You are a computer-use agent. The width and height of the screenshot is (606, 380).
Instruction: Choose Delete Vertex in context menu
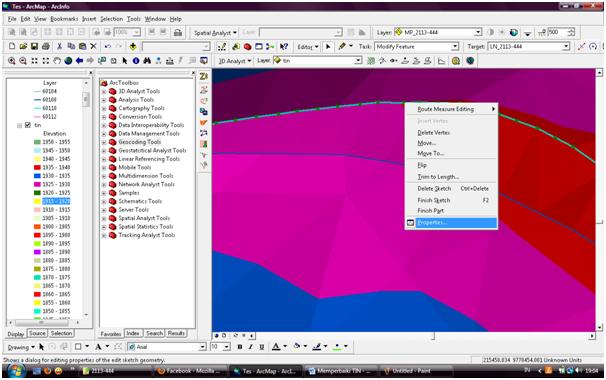(x=433, y=133)
